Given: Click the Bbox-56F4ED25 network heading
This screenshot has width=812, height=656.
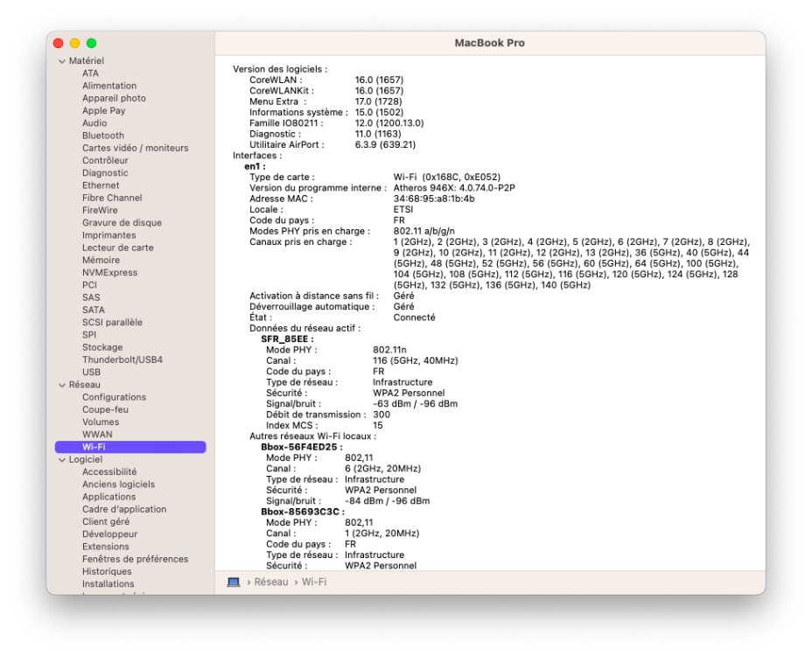Looking at the screenshot, I should 301,447.
